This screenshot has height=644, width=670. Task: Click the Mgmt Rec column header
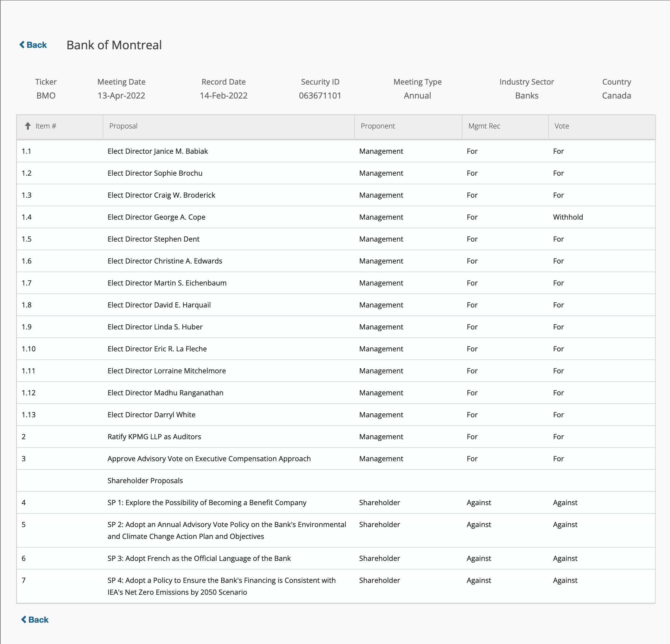click(x=484, y=126)
